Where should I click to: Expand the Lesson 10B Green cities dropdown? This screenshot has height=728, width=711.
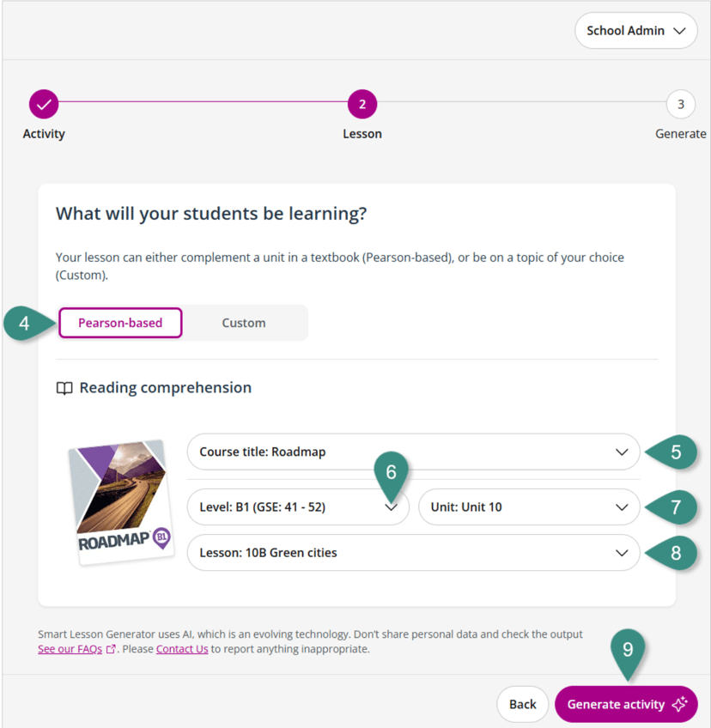pyautogui.click(x=413, y=553)
